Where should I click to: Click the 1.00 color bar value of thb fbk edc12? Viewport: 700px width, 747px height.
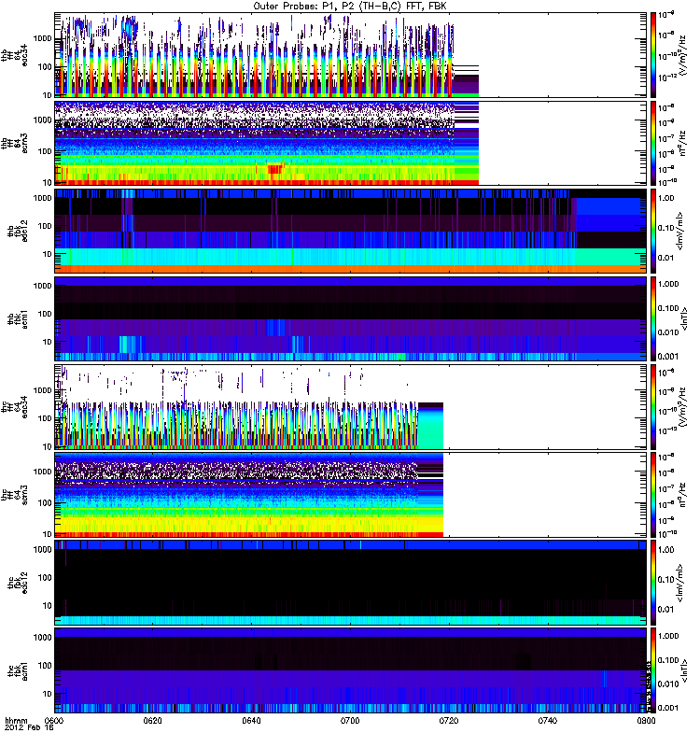click(x=666, y=198)
